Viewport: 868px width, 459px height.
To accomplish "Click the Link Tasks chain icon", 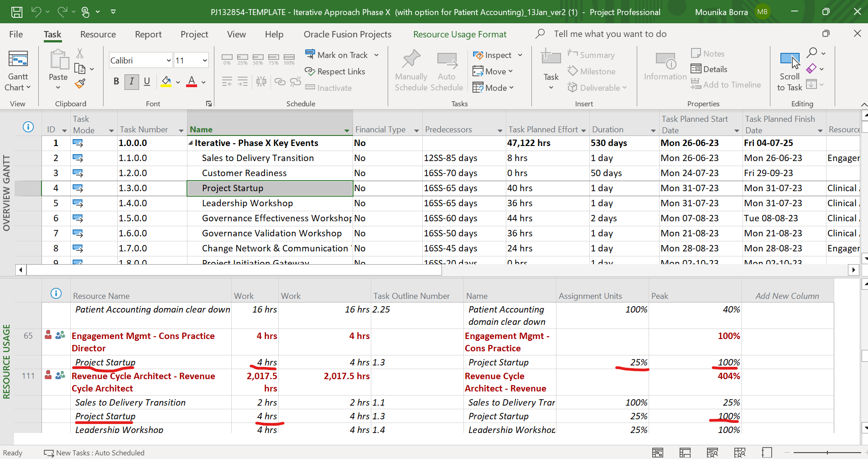I will coord(280,82).
